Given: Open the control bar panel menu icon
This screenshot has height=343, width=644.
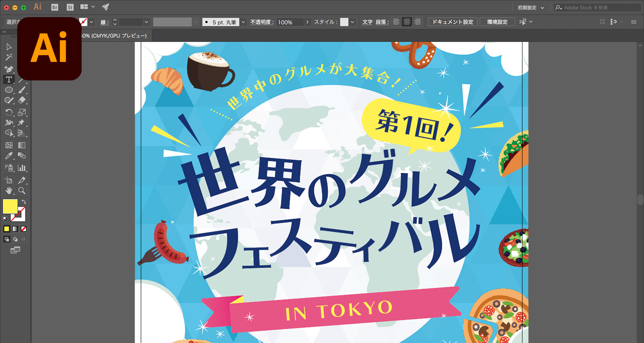Looking at the screenshot, I should 634,22.
